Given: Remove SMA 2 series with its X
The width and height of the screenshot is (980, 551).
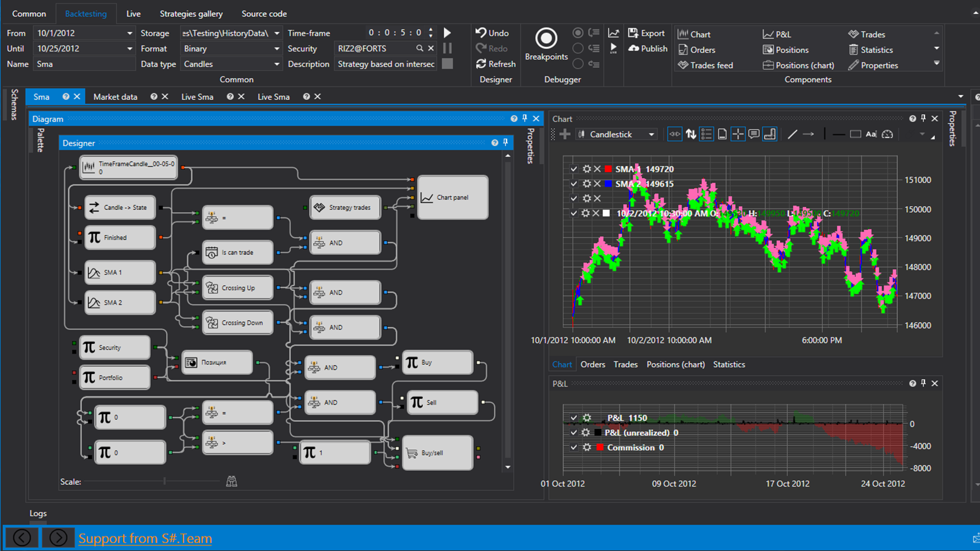Looking at the screenshot, I should pyautogui.click(x=597, y=184).
